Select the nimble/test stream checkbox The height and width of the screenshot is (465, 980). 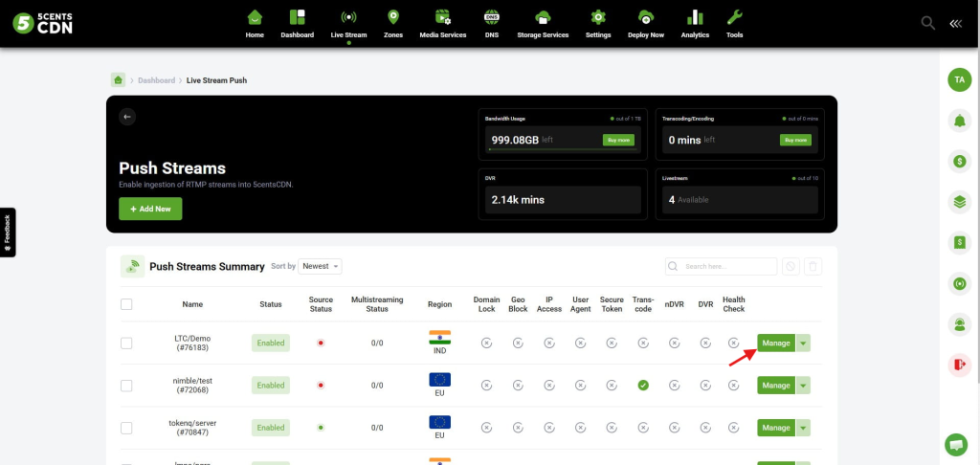[x=126, y=386]
